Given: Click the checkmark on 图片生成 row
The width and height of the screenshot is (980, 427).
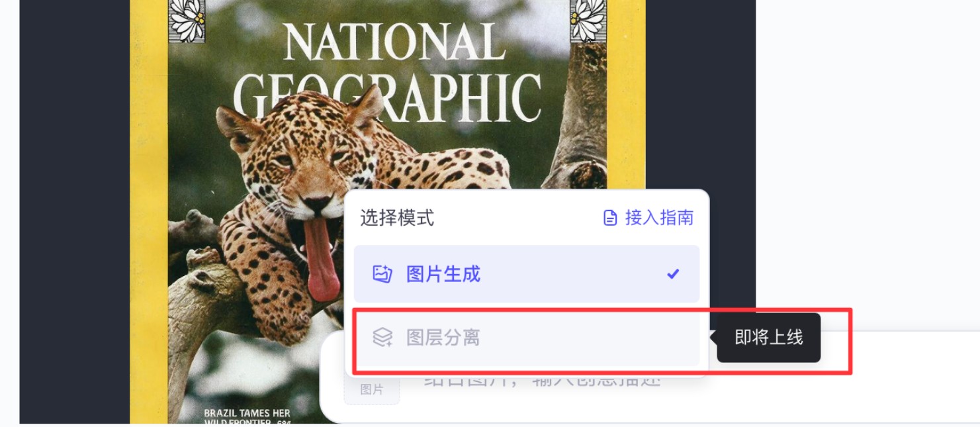Looking at the screenshot, I should coord(673,273).
